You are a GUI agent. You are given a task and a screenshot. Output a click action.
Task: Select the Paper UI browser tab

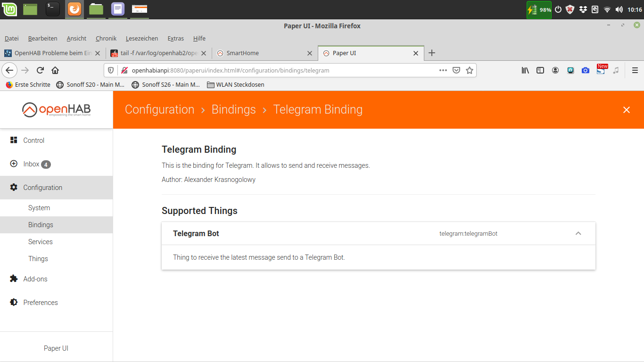coord(371,53)
